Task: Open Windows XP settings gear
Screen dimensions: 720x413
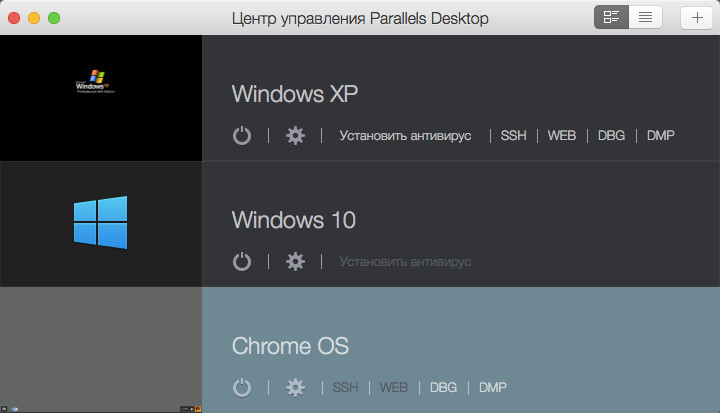Action: click(295, 136)
